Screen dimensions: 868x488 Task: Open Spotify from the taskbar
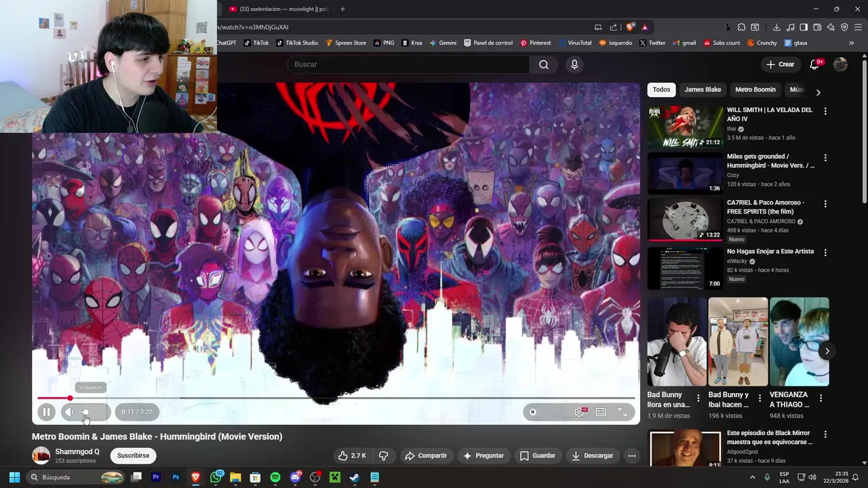[275, 477]
